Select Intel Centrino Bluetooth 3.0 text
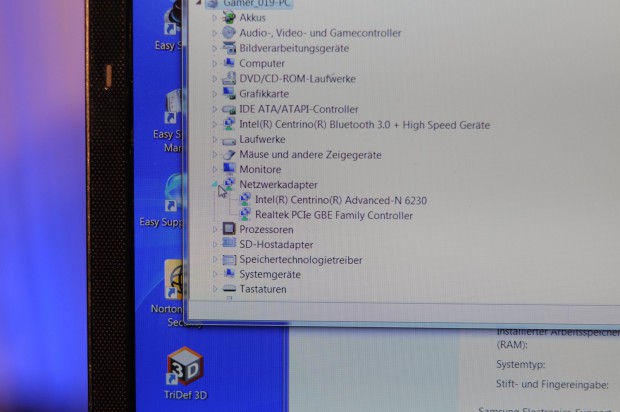Image resolution: width=620 pixels, height=412 pixels. pos(365,125)
